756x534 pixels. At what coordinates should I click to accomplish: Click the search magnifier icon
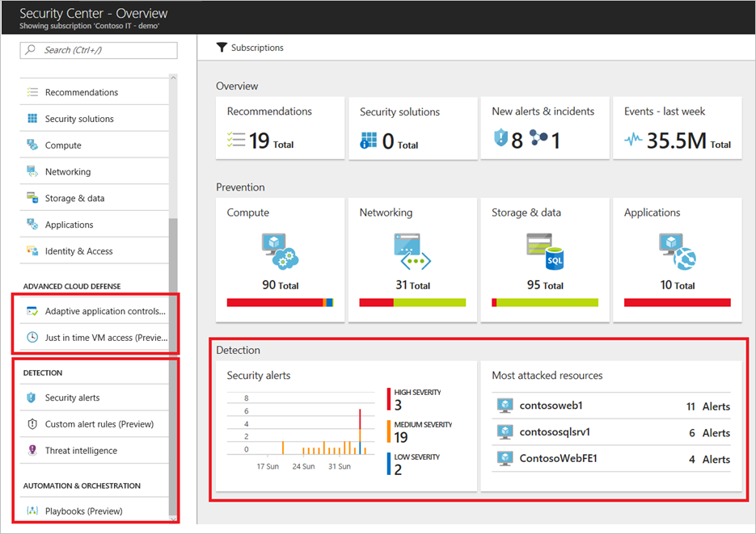tap(31, 49)
